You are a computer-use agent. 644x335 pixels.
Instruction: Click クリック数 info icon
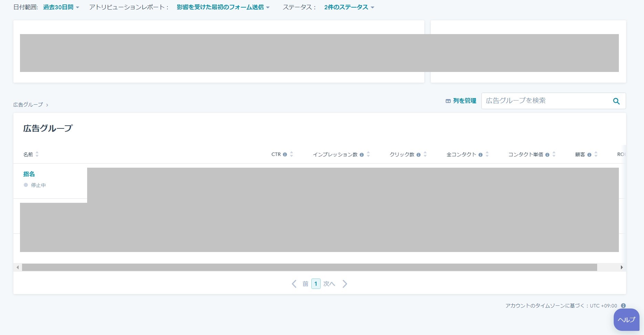pyautogui.click(x=418, y=155)
